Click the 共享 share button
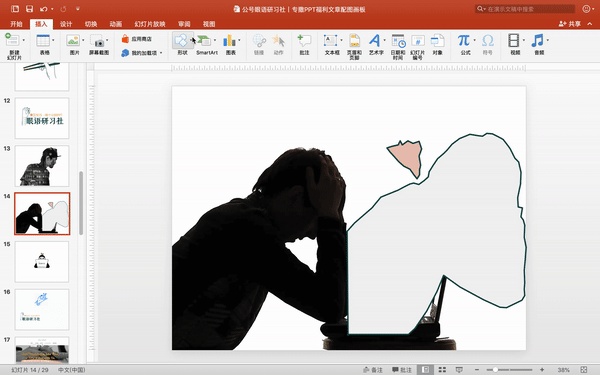Image resolution: width=600 pixels, height=375 pixels. point(570,24)
